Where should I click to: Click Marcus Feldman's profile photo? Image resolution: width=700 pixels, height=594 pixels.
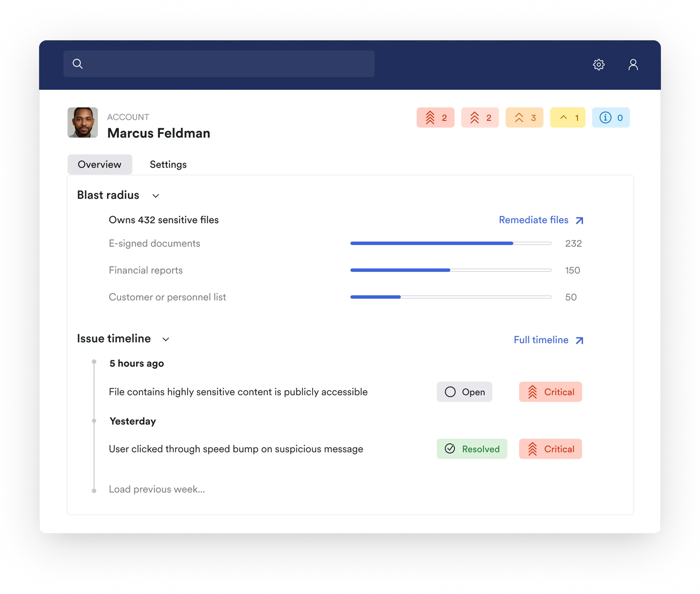(x=82, y=122)
